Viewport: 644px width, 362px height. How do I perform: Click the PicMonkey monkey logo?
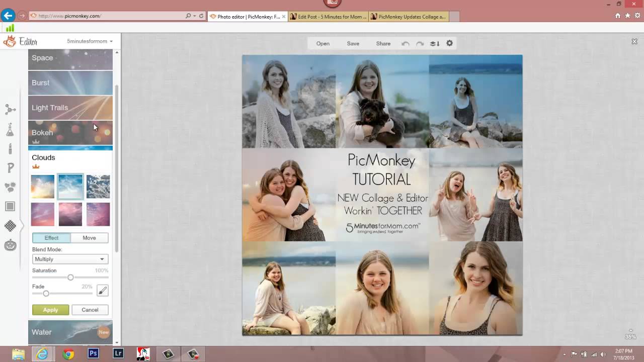coord(9,41)
